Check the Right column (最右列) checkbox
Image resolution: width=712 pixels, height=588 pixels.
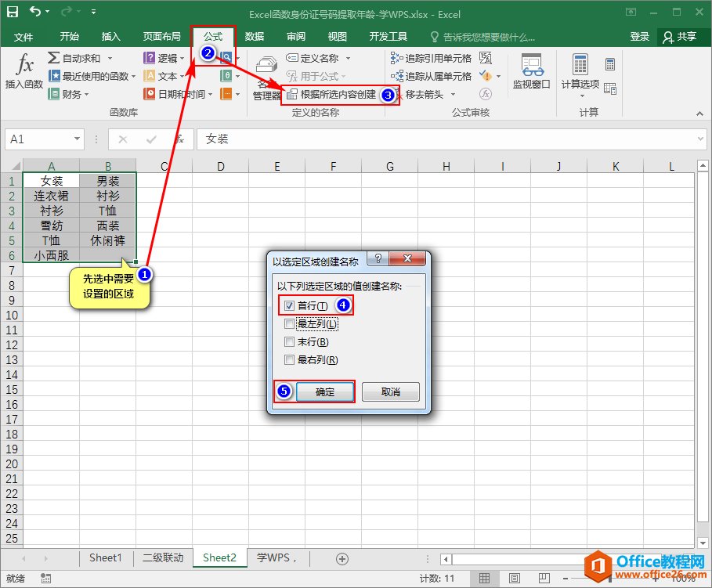[x=290, y=360]
